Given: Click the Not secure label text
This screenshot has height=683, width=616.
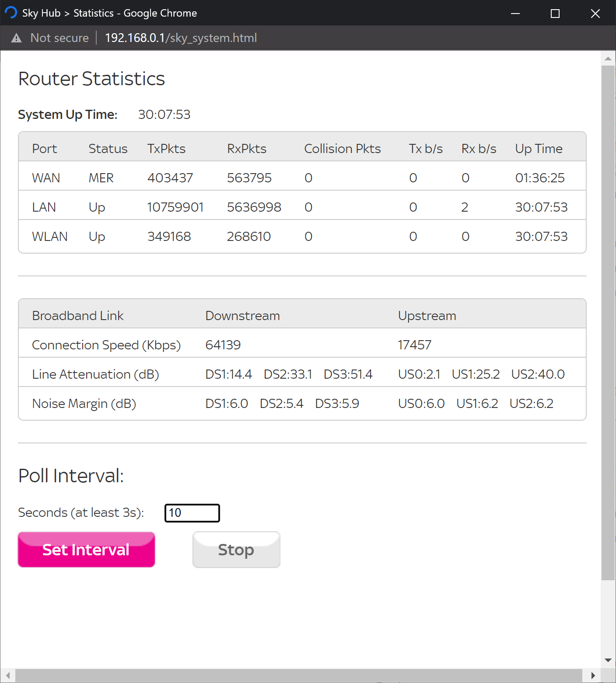Looking at the screenshot, I should point(59,38).
